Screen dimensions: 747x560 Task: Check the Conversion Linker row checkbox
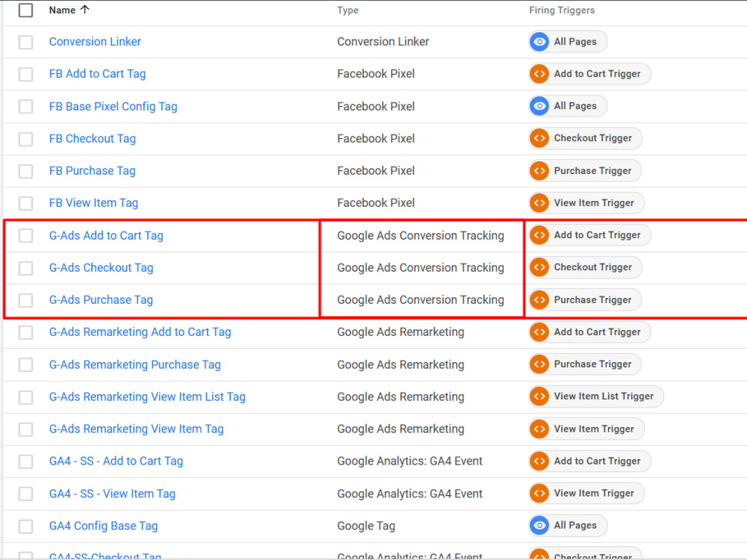click(x=25, y=42)
